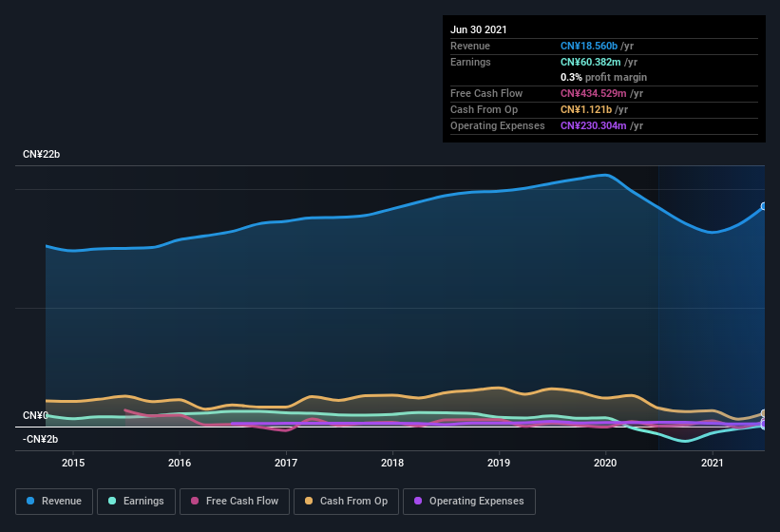
Task: Click the 2019 x-axis label
Action: click(499, 463)
